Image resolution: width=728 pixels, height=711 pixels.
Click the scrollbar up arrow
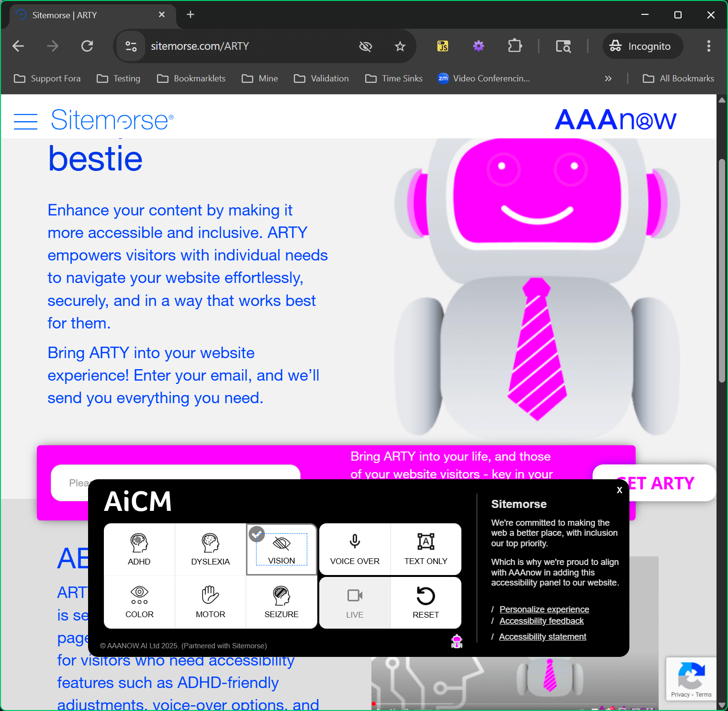point(722,100)
